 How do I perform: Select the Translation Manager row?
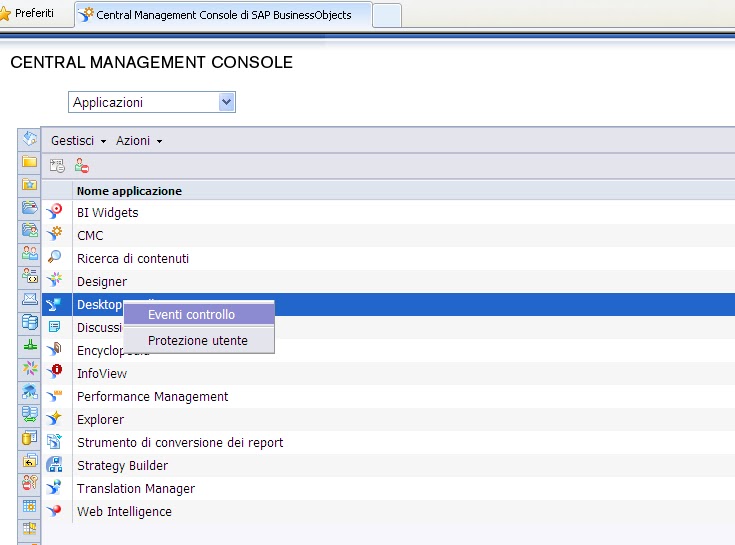[388, 488]
